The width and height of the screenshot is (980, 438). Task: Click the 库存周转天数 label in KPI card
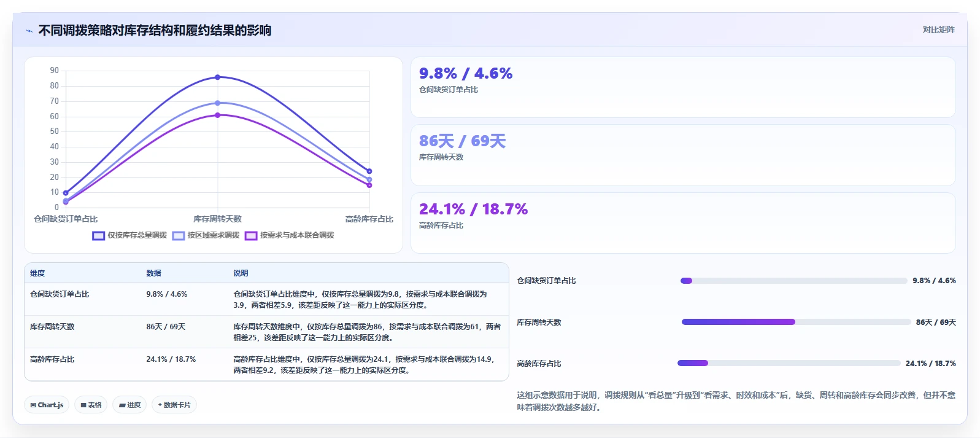(x=441, y=157)
